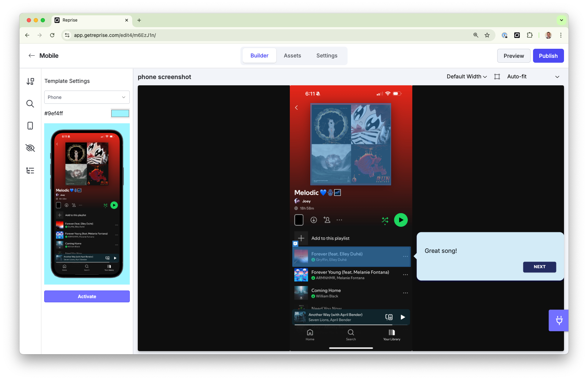Bookmark this page with the star icon
Image resolution: width=588 pixels, height=380 pixels.
click(x=487, y=35)
